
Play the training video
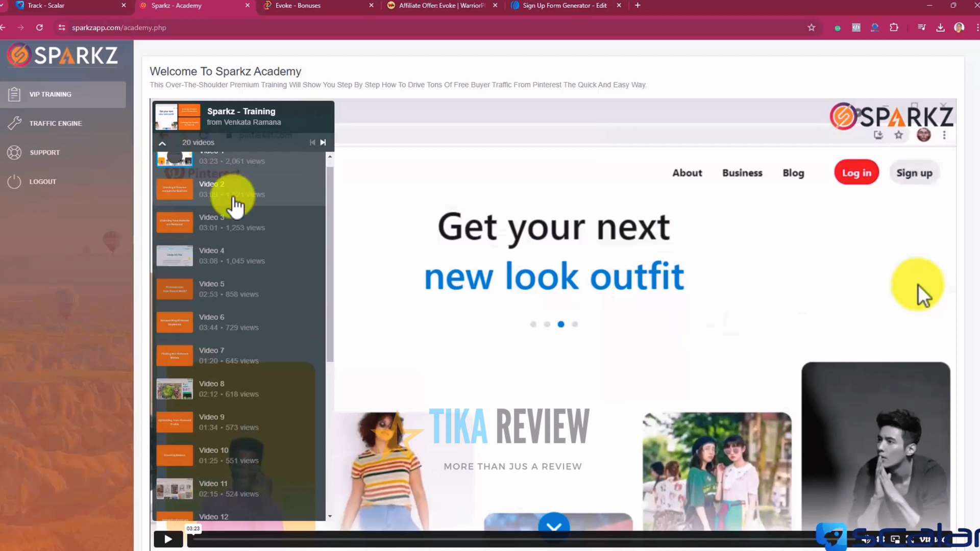click(x=168, y=539)
